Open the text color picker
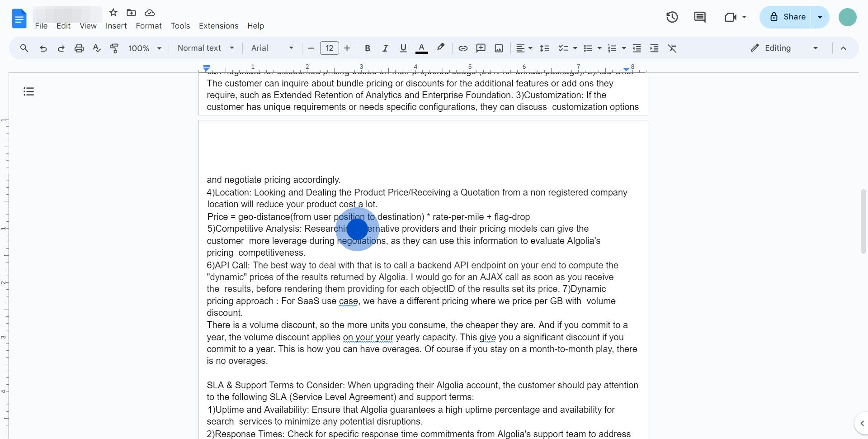Viewport: 868px width, 439px height. coord(421,48)
